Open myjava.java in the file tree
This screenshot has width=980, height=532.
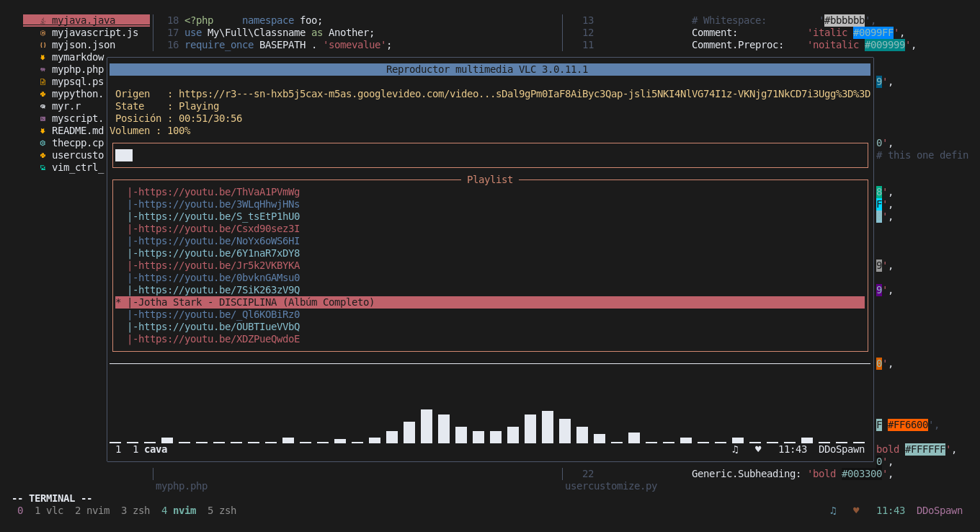pyautogui.click(x=84, y=20)
